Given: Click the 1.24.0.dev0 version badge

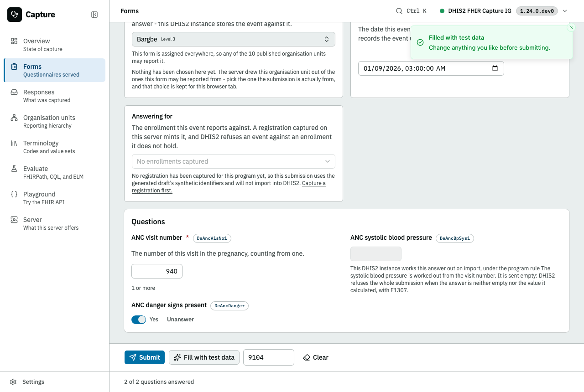Looking at the screenshot, I should (537, 11).
